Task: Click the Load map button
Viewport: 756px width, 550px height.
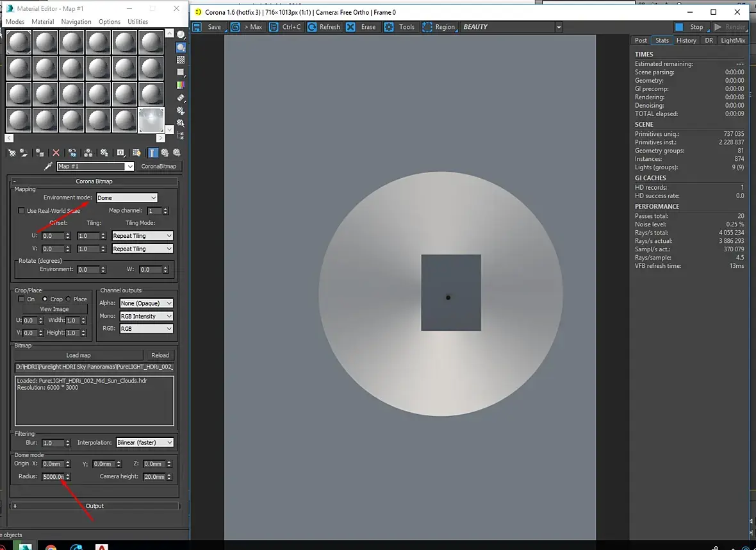Action: 78,356
